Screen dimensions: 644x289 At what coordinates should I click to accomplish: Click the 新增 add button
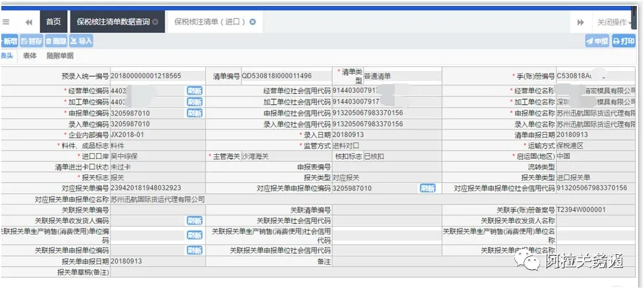[9, 41]
